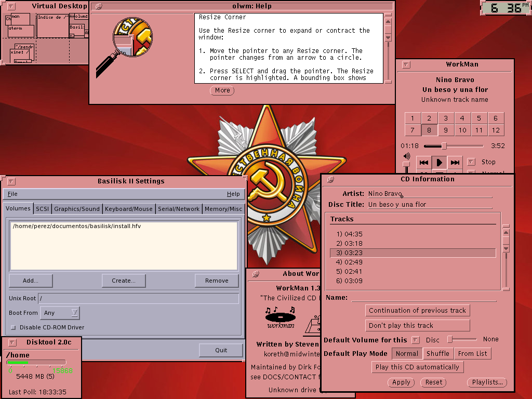Click the Unix Root input field
Image resolution: width=532 pixels, height=399 pixels.
click(x=138, y=299)
